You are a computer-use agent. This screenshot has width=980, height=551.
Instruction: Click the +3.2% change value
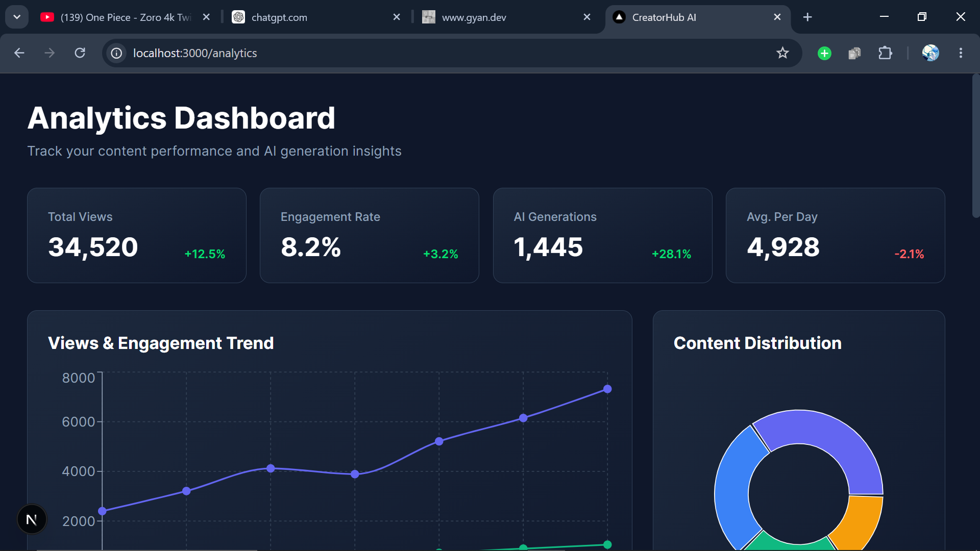click(440, 254)
